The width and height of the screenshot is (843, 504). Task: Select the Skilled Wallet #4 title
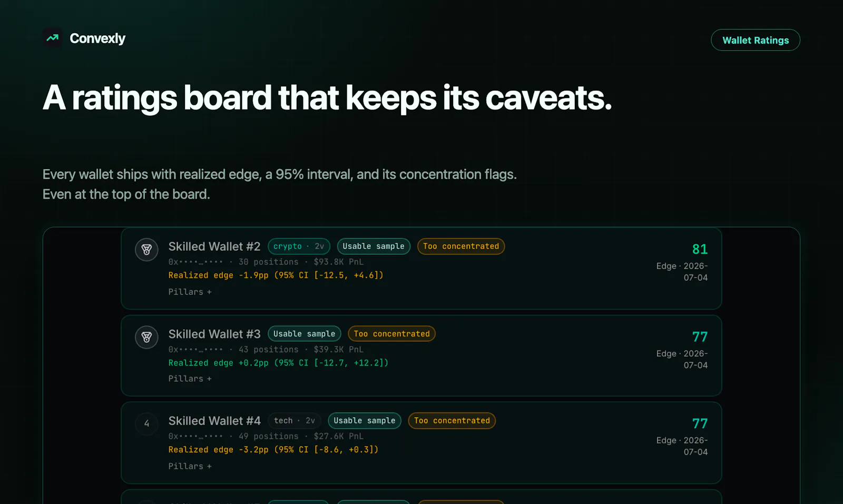(x=214, y=421)
